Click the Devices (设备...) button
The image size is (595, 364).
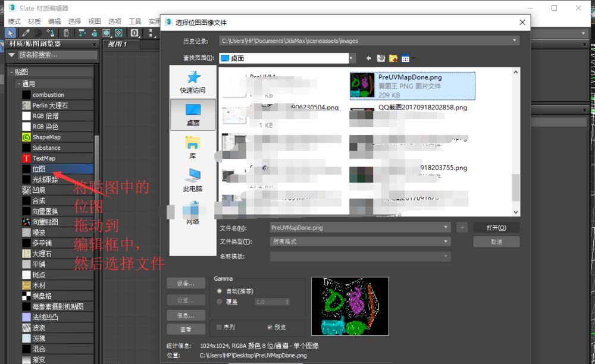(x=186, y=283)
